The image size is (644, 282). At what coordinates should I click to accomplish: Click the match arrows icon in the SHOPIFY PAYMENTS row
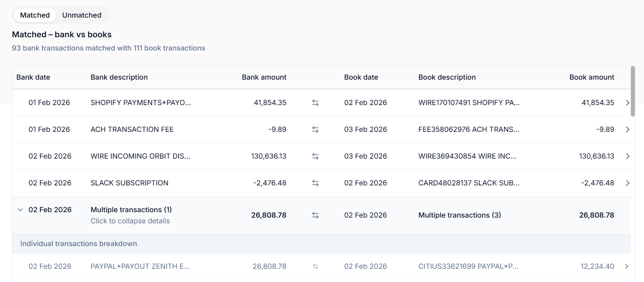(x=315, y=103)
